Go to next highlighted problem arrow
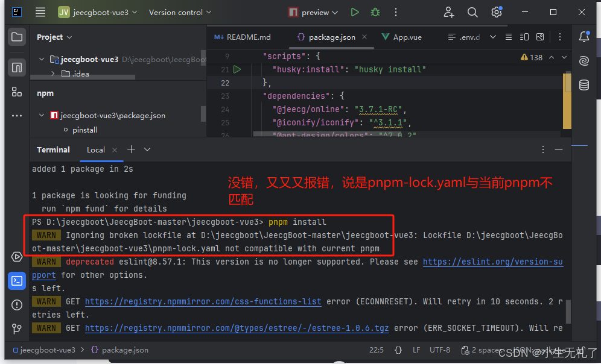Viewport: 601px width, 364px height. click(564, 57)
